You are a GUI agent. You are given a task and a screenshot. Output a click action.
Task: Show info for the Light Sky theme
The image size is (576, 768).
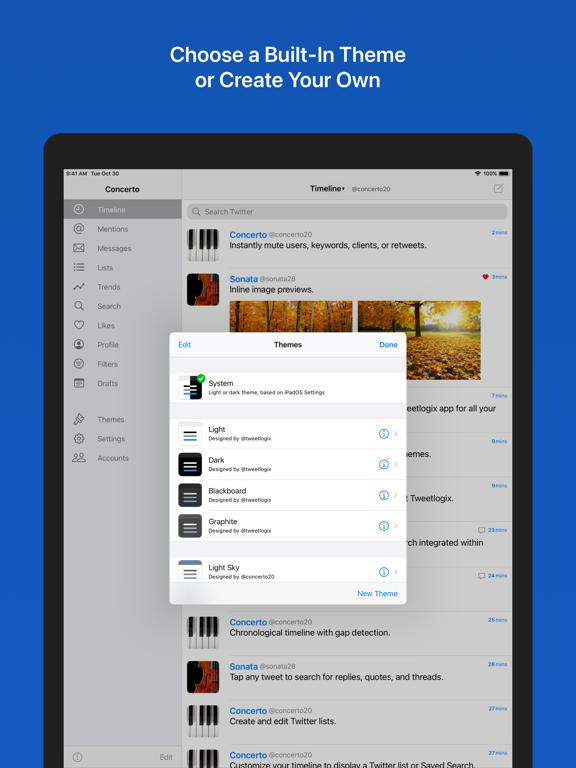pyautogui.click(x=384, y=572)
